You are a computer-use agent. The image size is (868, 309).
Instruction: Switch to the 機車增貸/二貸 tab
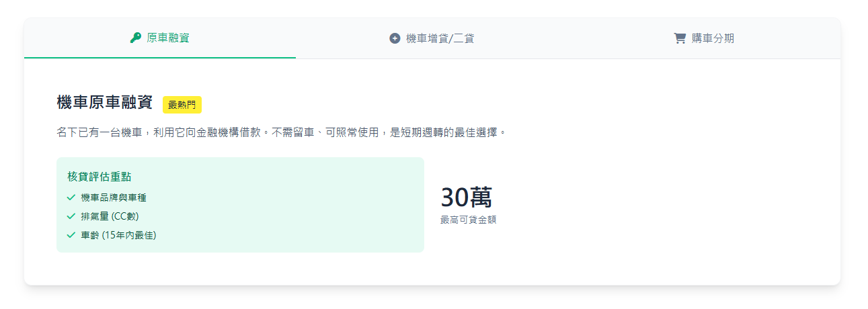pyautogui.click(x=440, y=38)
